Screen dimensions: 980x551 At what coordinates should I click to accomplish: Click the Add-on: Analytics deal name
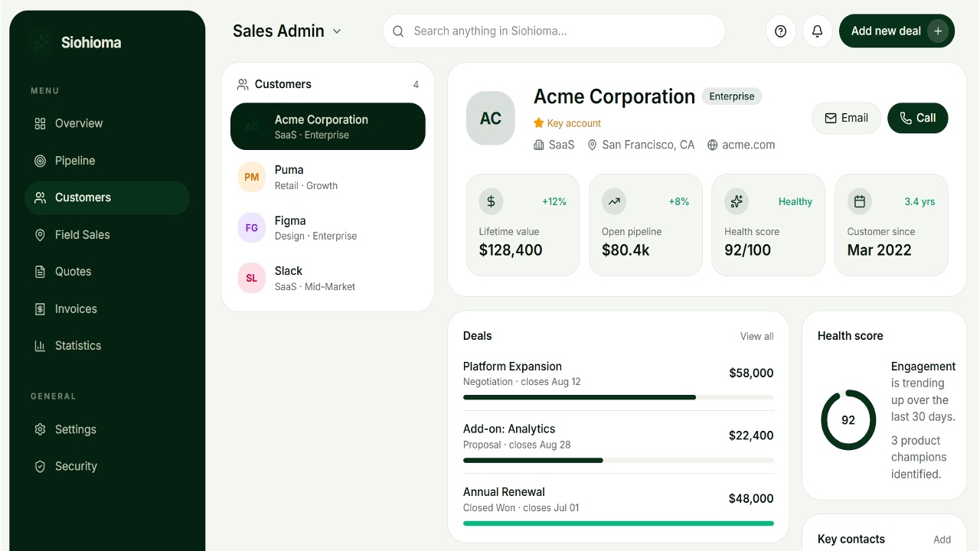[509, 429]
